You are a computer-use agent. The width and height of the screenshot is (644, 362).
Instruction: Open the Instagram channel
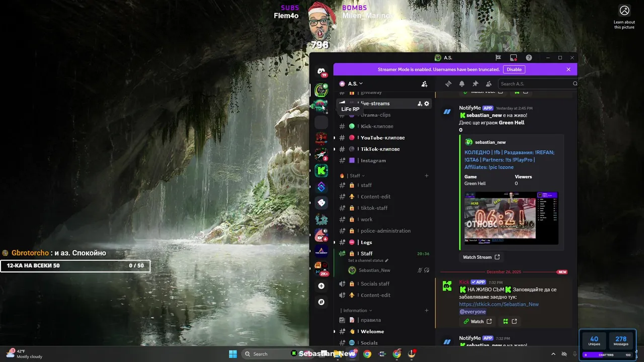coord(384,161)
